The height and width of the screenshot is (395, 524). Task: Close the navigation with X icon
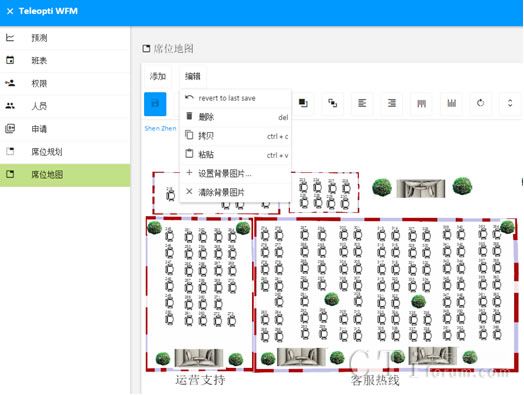(x=10, y=11)
